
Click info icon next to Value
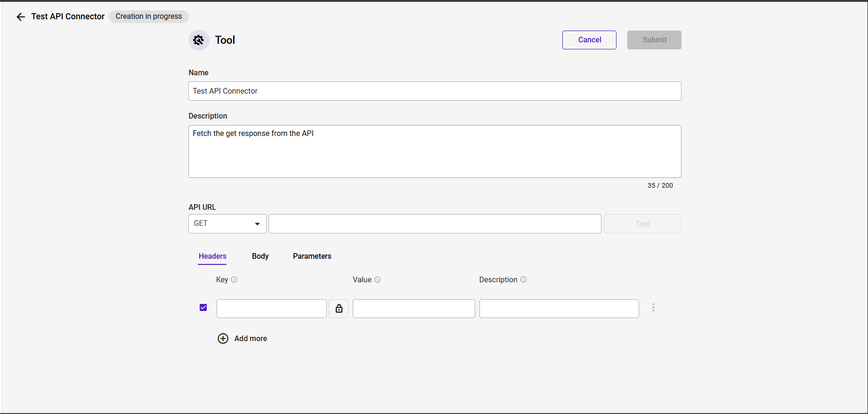click(x=377, y=279)
